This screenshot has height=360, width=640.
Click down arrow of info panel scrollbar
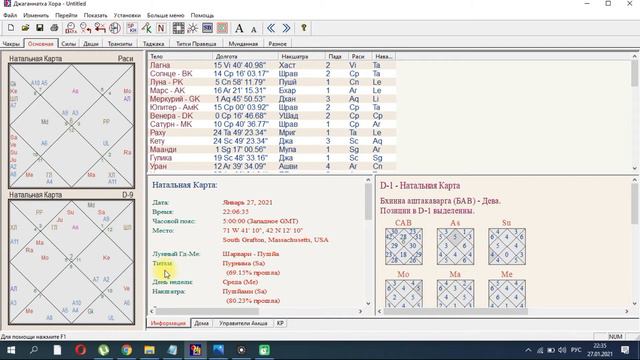click(368, 303)
